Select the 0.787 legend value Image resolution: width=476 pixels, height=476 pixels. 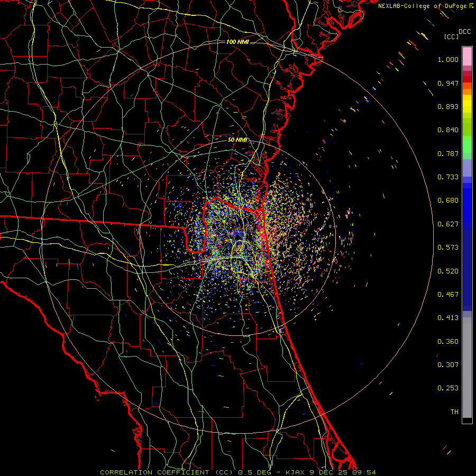[448, 153]
